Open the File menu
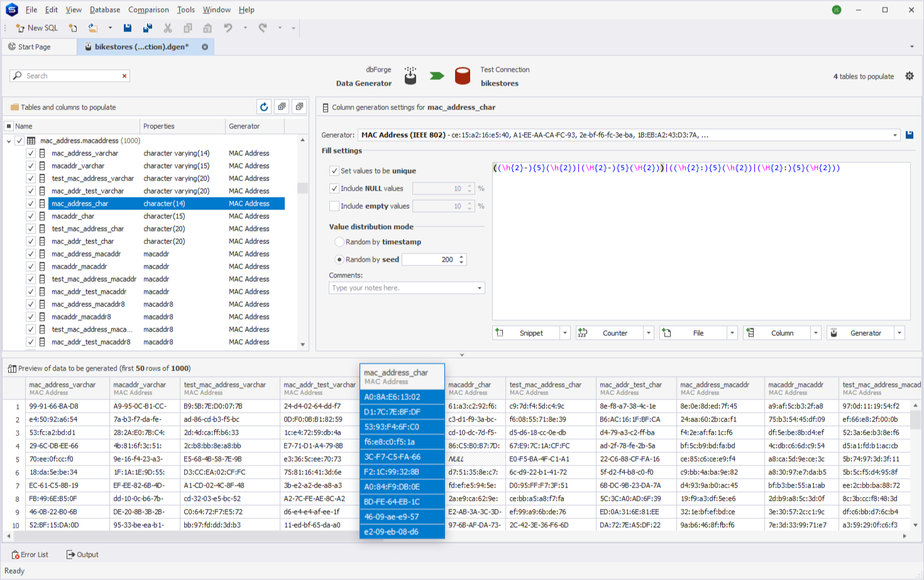 point(31,9)
